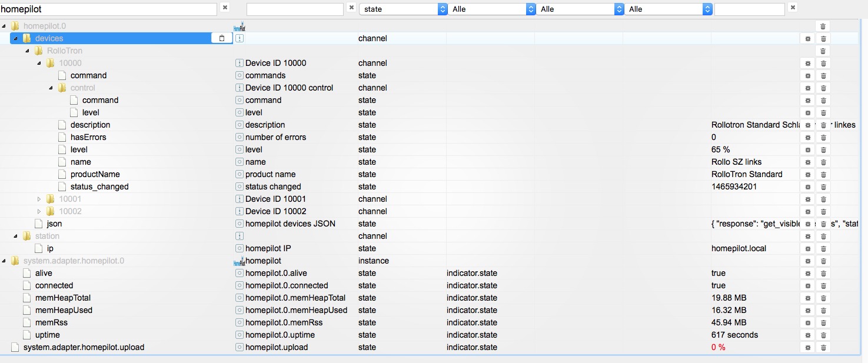Click the value 45.94 MB

click(729, 322)
